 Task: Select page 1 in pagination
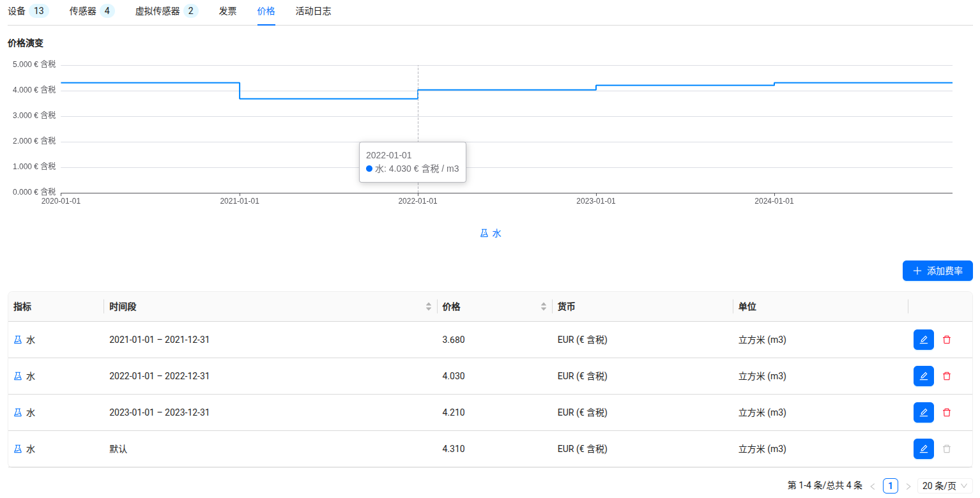(891, 486)
